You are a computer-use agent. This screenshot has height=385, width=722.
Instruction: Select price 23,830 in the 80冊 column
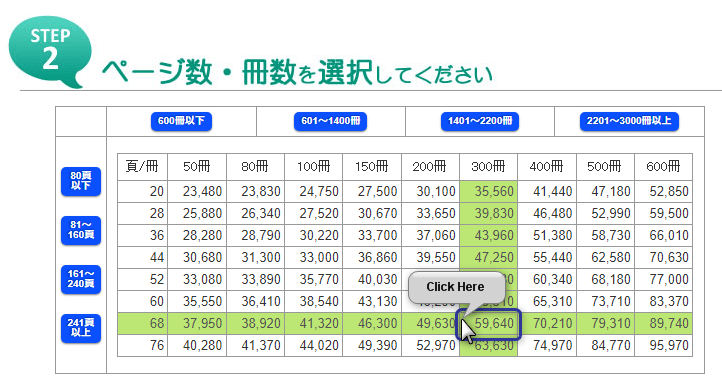(256, 192)
